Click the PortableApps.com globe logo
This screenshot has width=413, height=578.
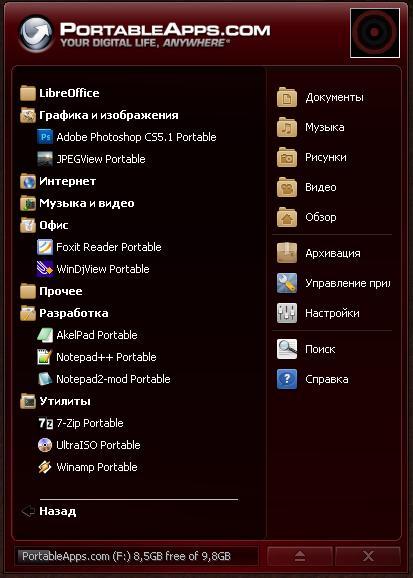pyautogui.click(x=36, y=33)
